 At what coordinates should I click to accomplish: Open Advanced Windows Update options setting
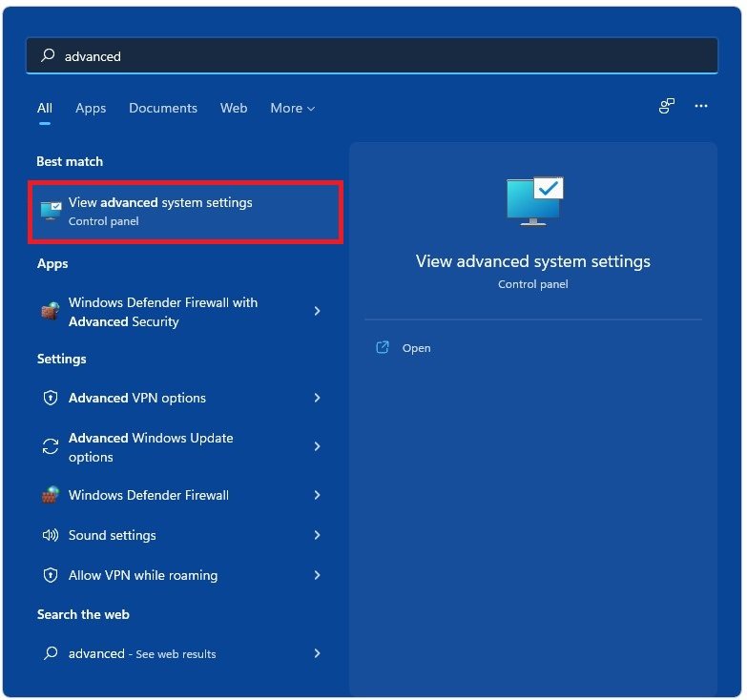(181, 446)
